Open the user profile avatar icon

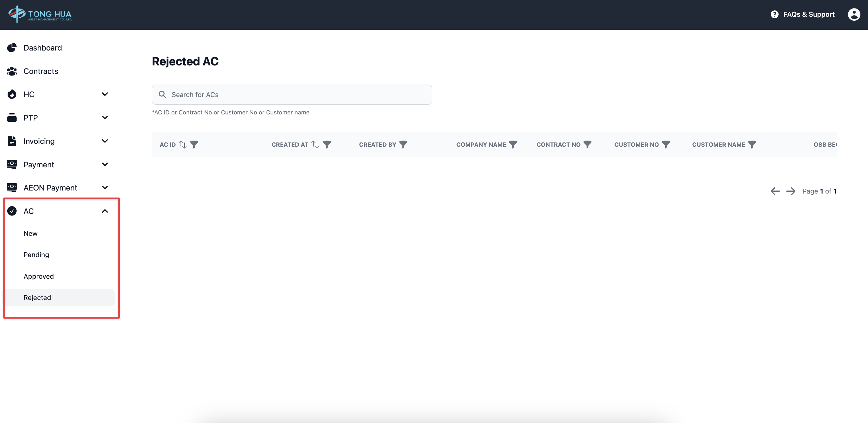[x=853, y=15]
